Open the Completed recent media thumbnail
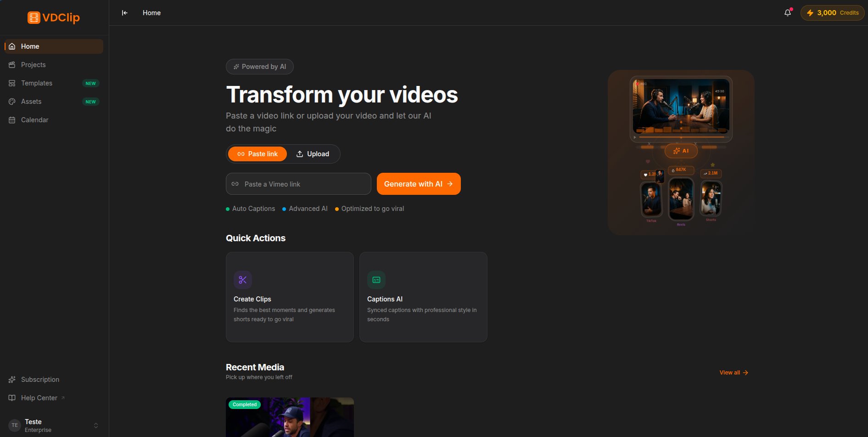868x437 pixels. point(290,417)
